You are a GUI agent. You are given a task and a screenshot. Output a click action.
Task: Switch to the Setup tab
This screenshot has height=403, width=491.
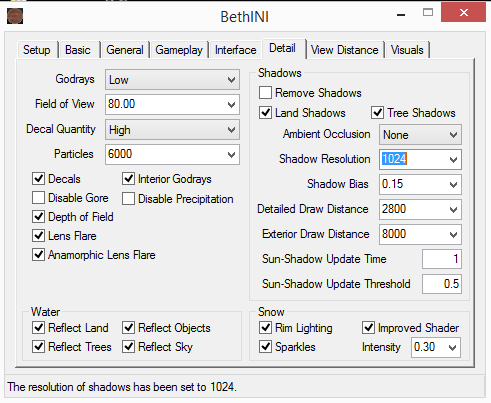click(x=37, y=50)
